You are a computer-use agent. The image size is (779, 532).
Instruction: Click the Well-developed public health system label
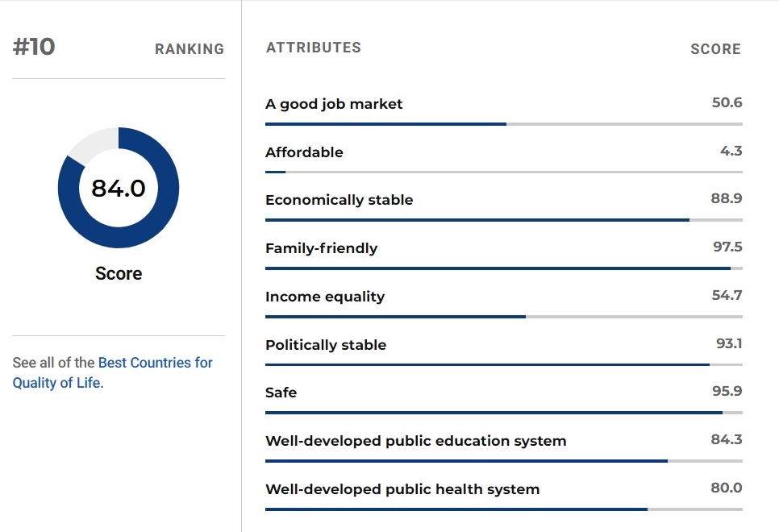402,489
